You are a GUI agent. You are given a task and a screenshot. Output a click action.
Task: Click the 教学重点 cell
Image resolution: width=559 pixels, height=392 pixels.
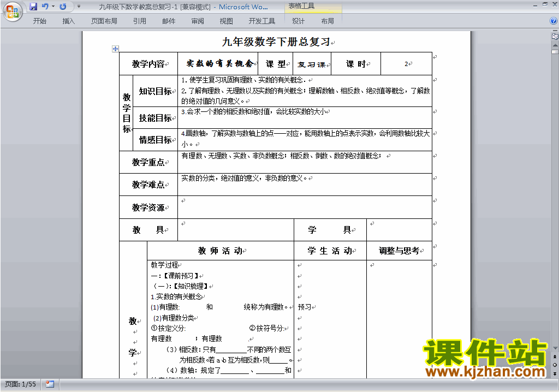(x=148, y=162)
